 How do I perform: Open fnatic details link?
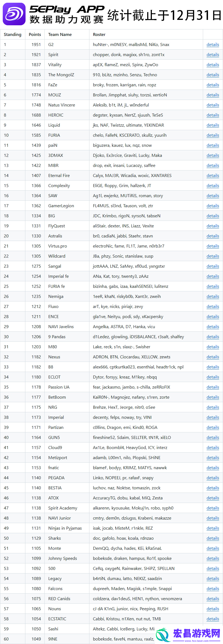pos(213,468)
